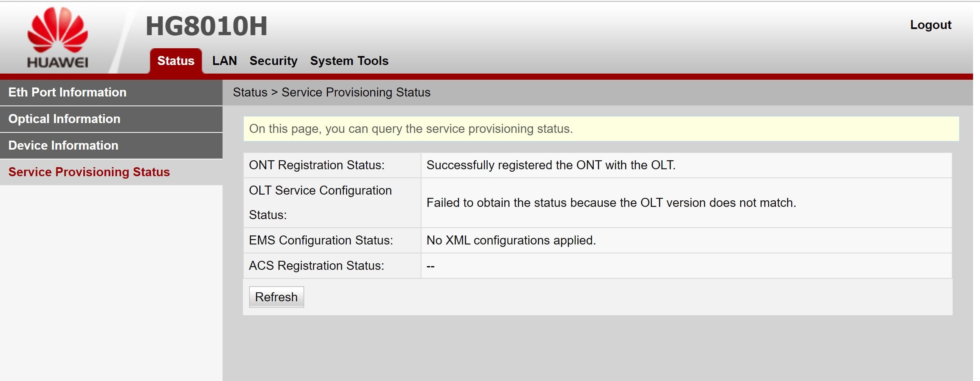This screenshot has height=381, width=980.
Task: Open Device Information page
Action: (111, 146)
